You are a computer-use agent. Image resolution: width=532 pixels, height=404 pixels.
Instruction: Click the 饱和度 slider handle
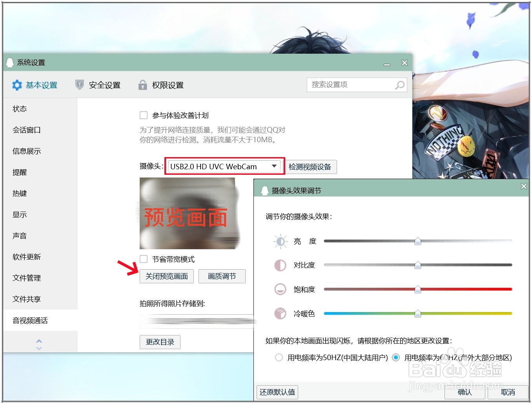[x=418, y=290]
